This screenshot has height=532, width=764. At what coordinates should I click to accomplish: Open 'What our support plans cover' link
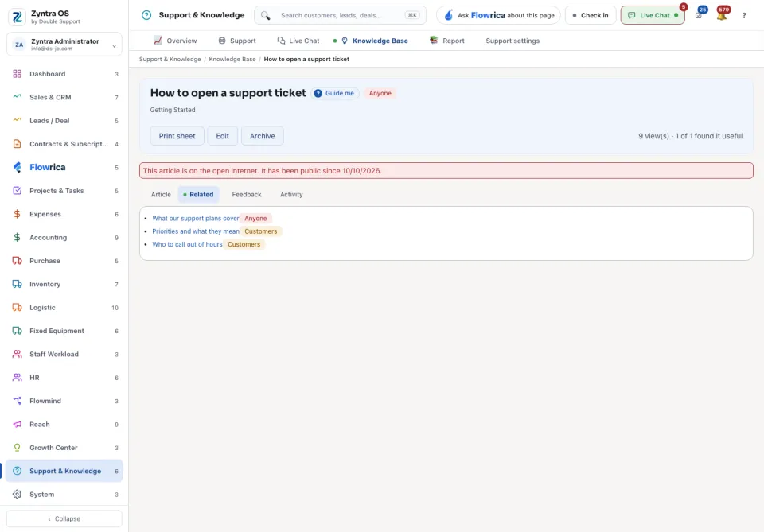[196, 219]
